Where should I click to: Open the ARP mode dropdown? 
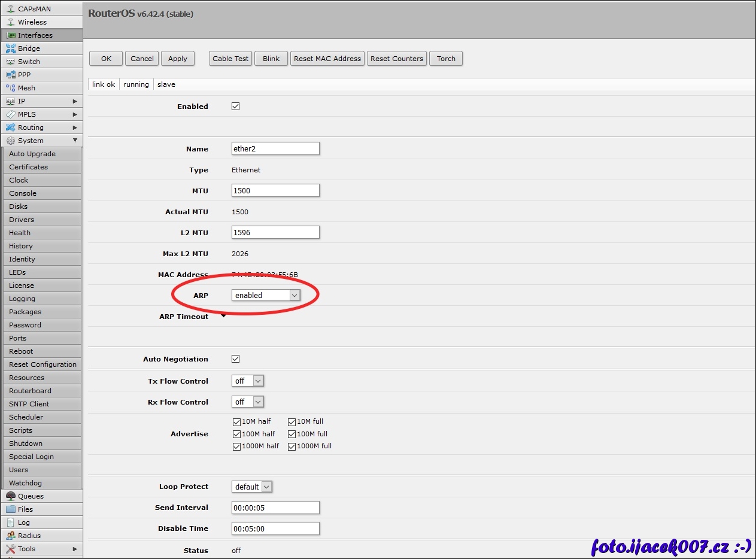click(294, 296)
